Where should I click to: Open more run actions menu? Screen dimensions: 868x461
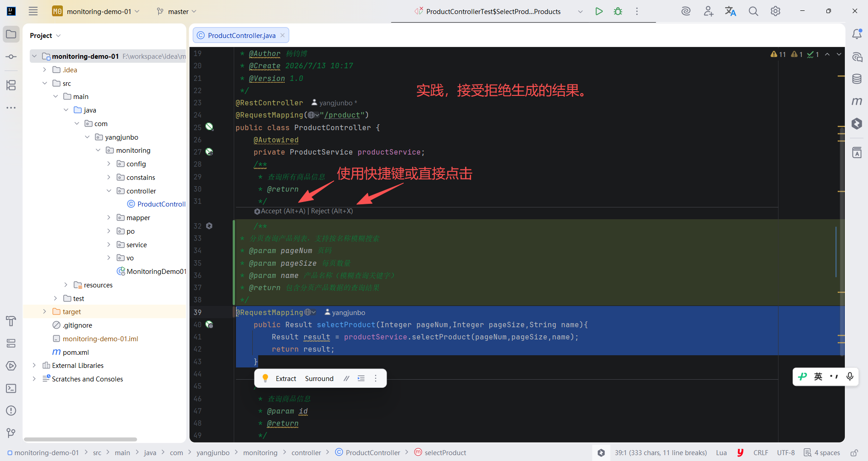point(637,11)
